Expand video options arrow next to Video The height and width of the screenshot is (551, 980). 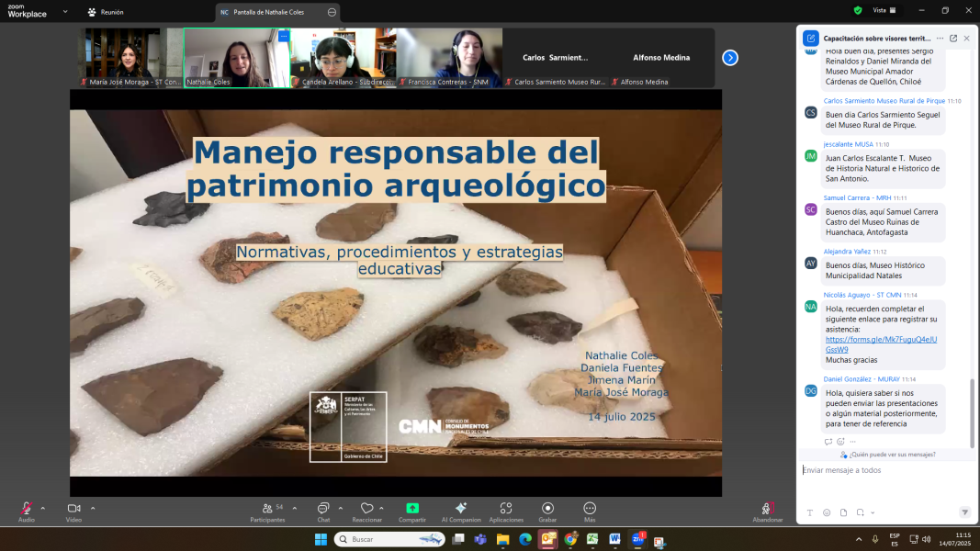[92, 508]
